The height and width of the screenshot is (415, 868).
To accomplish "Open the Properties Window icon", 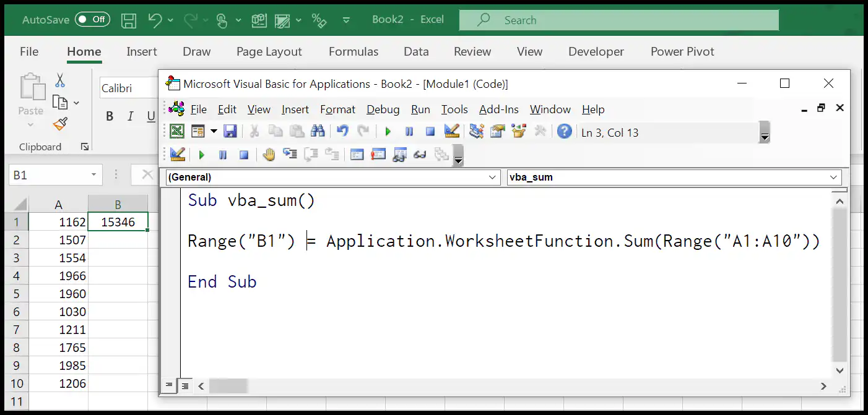I will click(x=497, y=131).
